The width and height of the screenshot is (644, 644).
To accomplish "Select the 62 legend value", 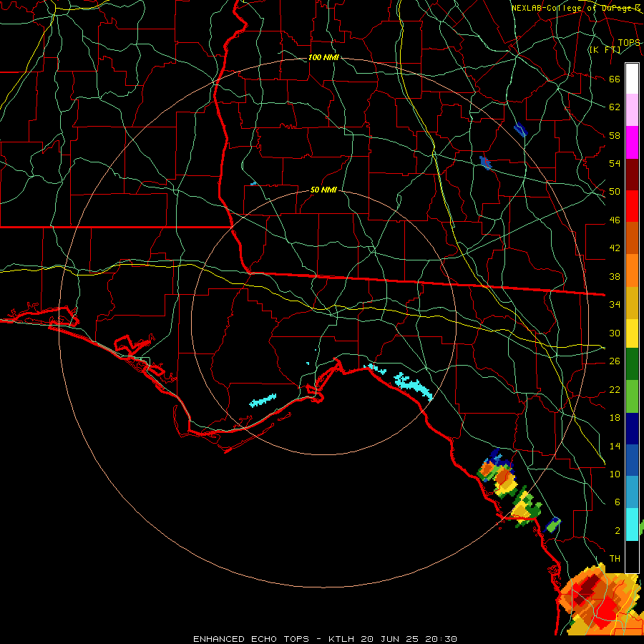I will (x=615, y=107).
